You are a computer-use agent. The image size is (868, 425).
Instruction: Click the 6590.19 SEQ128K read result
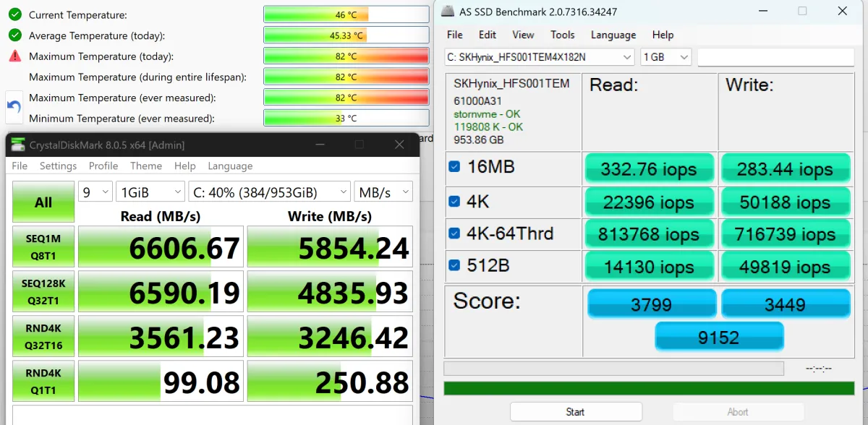(161, 292)
